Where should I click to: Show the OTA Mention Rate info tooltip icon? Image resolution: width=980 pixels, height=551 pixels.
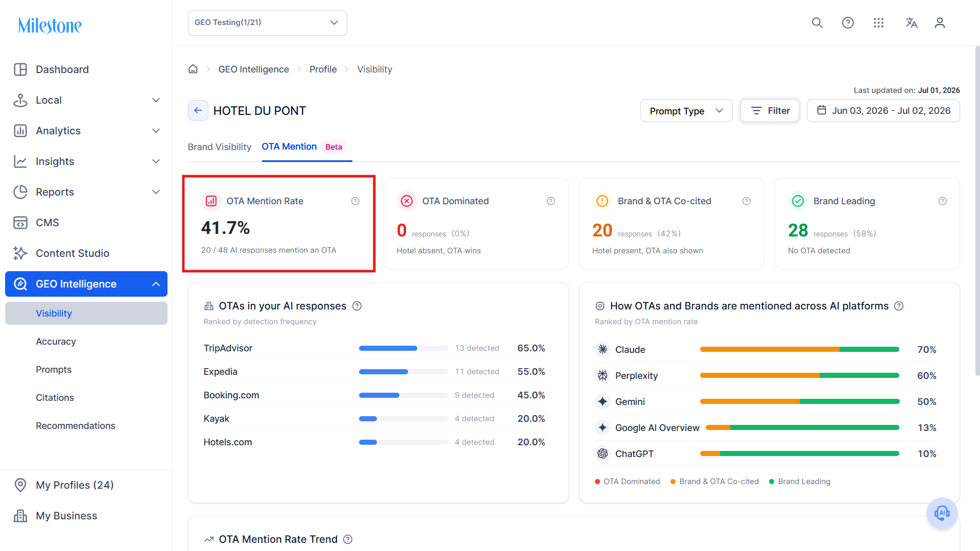coord(355,201)
